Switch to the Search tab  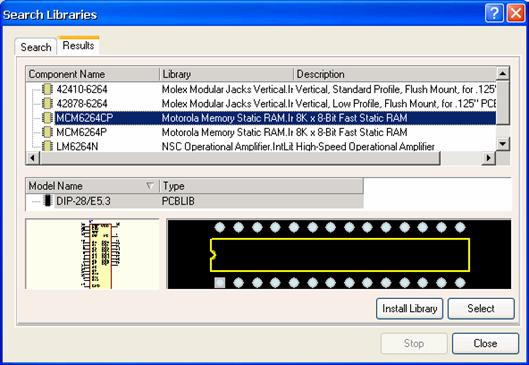tap(35, 47)
